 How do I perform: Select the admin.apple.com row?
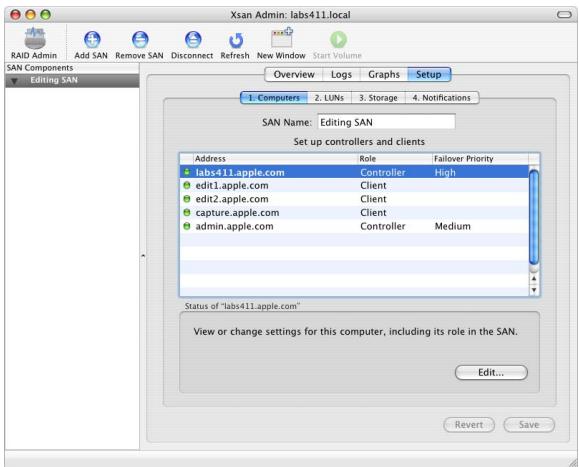[354, 226]
